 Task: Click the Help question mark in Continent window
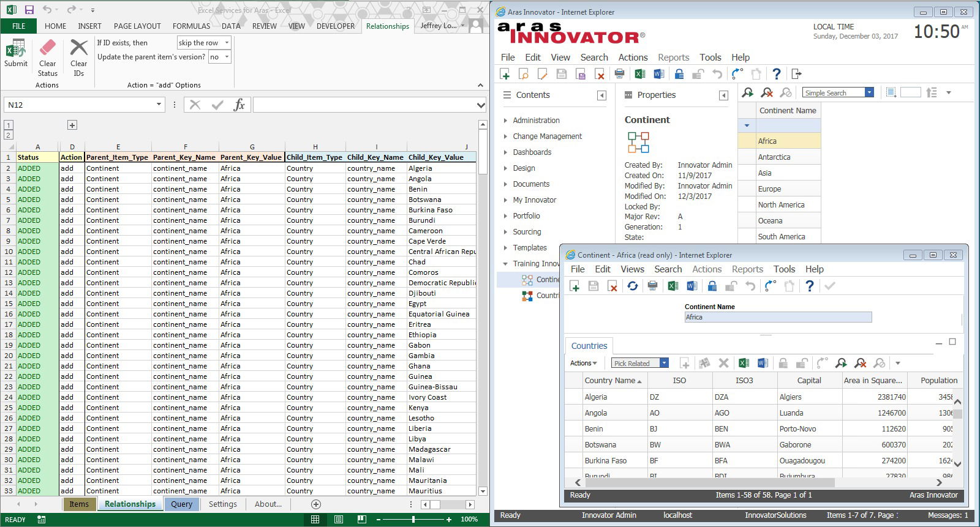pos(809,286)
